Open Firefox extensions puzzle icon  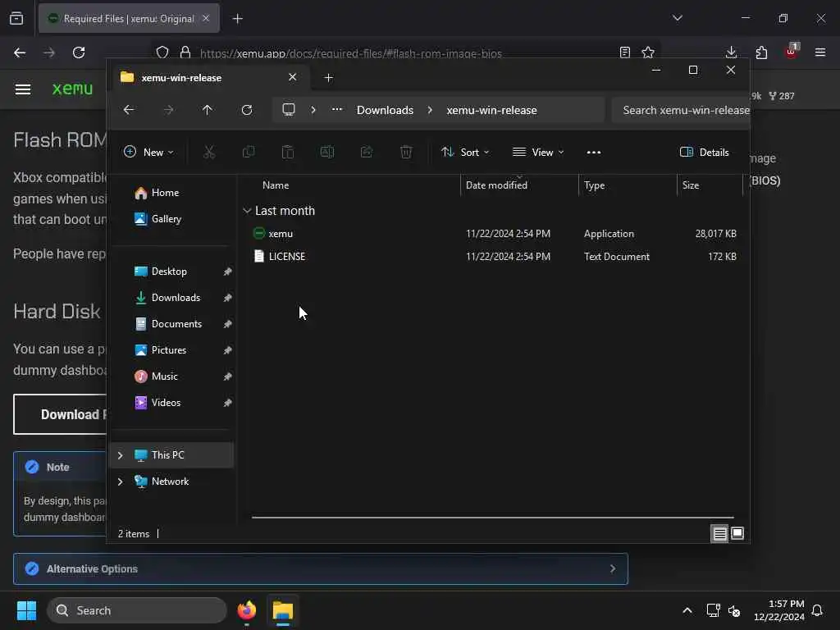click(761, 52)
